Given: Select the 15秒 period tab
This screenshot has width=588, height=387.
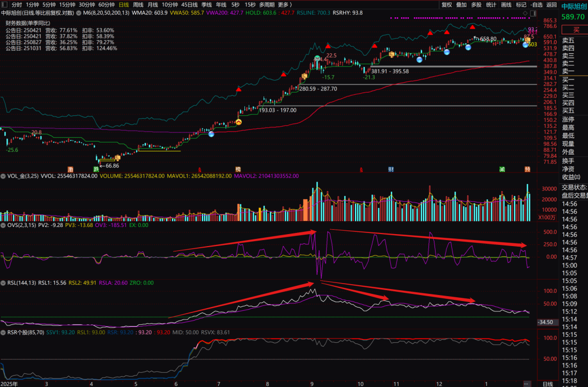Looking at the screenshot, I should (x=250, y=5).
